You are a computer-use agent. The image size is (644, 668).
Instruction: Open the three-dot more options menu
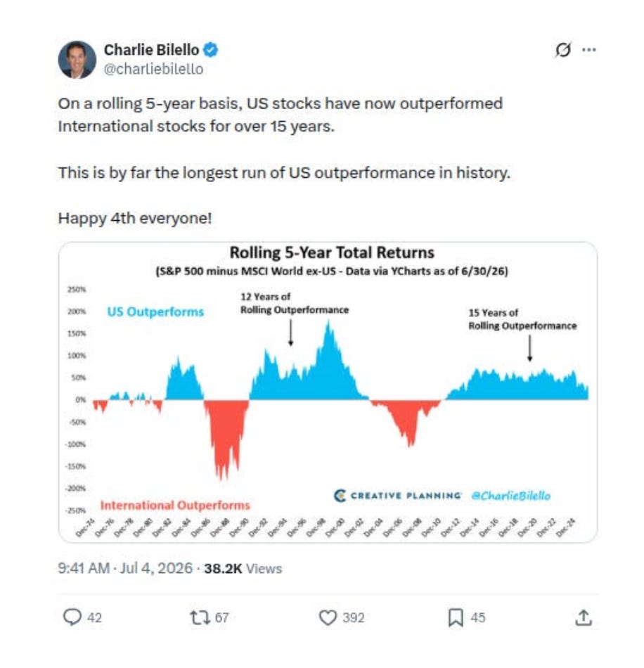point(589,50)
